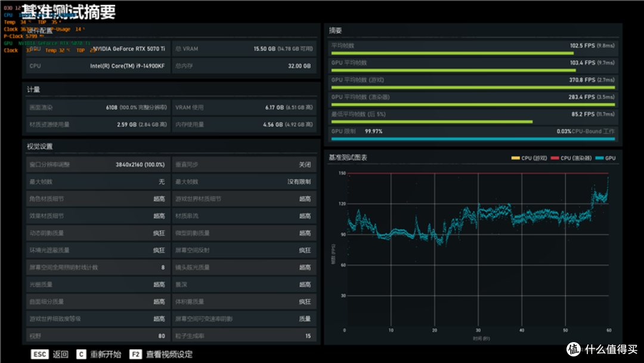Click the VRAM 使用 6.17 GB row
The image size is (644, 363).
[x=244, y=107]
